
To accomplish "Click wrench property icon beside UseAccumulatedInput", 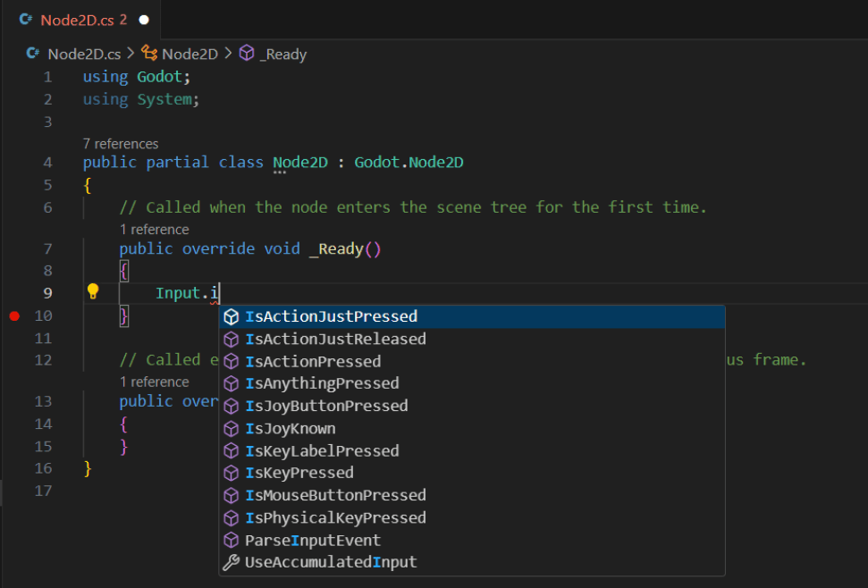I will [x=231, y=562].
